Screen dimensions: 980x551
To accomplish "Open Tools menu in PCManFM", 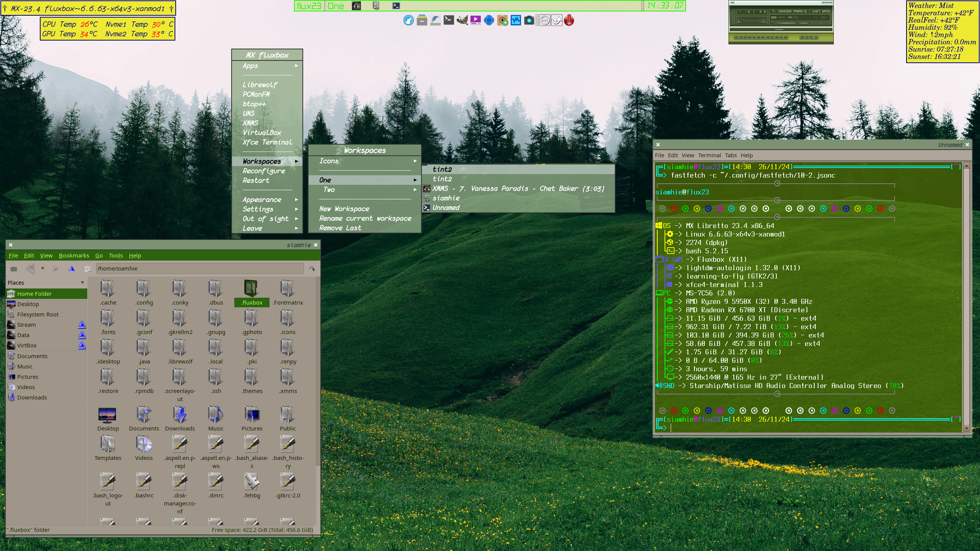I will pyautogui.click(x=116, y=256).
